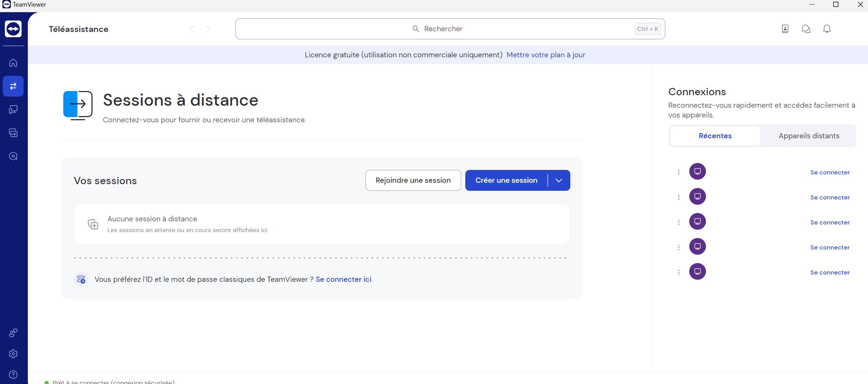The image size is (868, 384).
Task: Click Se connecter for fourth recent connection
Action: 830,247
